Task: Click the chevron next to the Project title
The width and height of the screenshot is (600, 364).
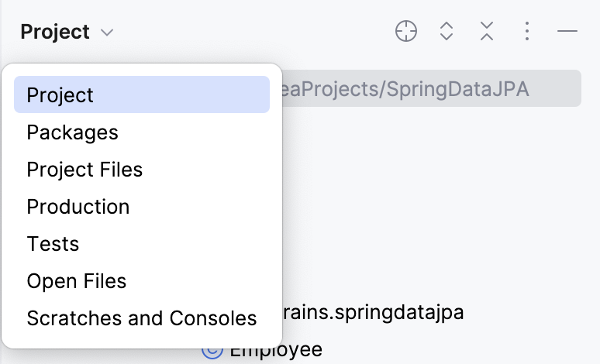Action: [x=107, y=33]
